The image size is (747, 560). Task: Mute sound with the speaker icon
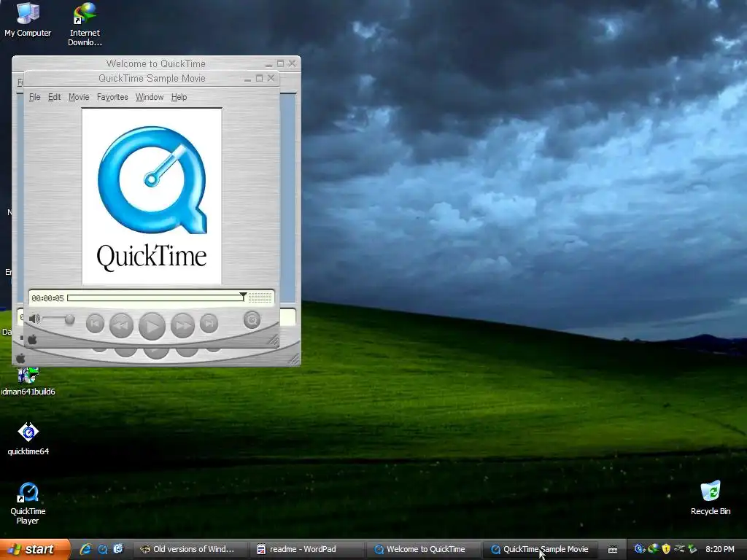click(x=34, y=319)
